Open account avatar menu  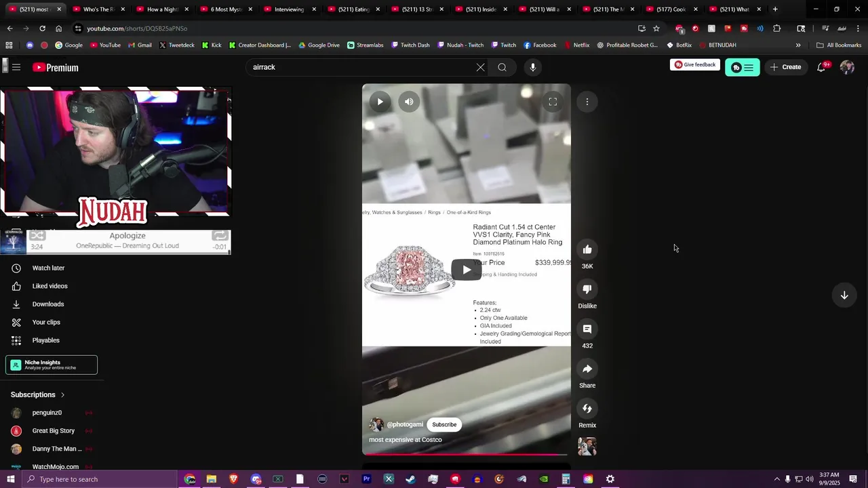pyautogui.click(x=847, y=67)
